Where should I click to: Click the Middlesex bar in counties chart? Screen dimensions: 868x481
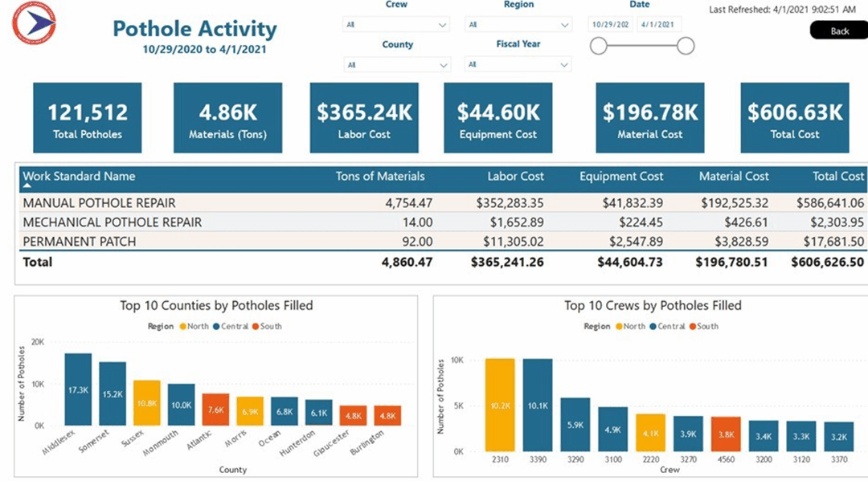click(x=78, y=389)
